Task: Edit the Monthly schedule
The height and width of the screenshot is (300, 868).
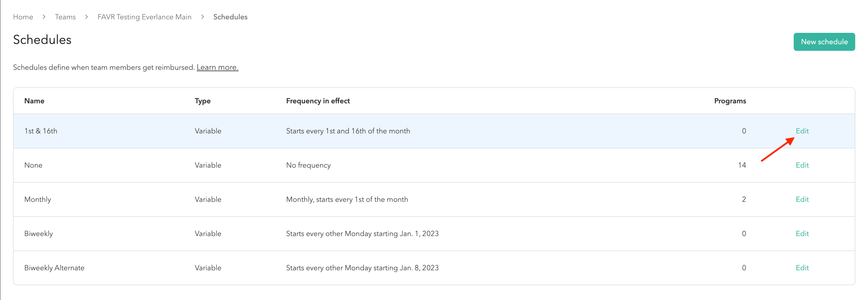Action: [x=802, y=199]
